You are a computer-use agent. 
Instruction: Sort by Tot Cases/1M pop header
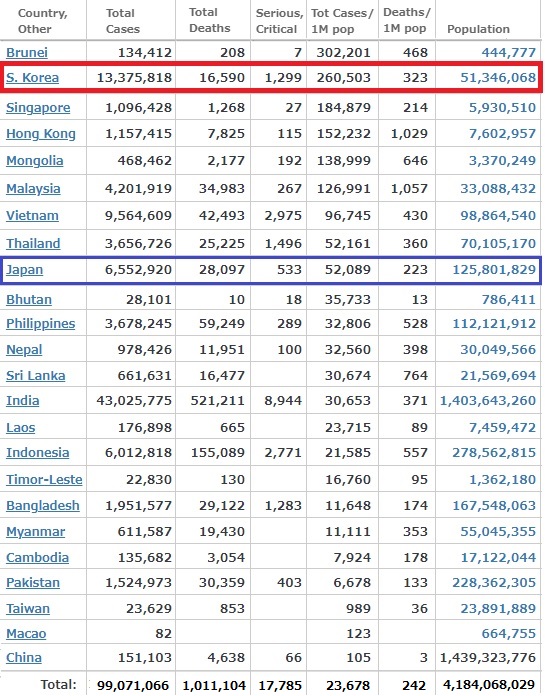[x=342, y=21]
